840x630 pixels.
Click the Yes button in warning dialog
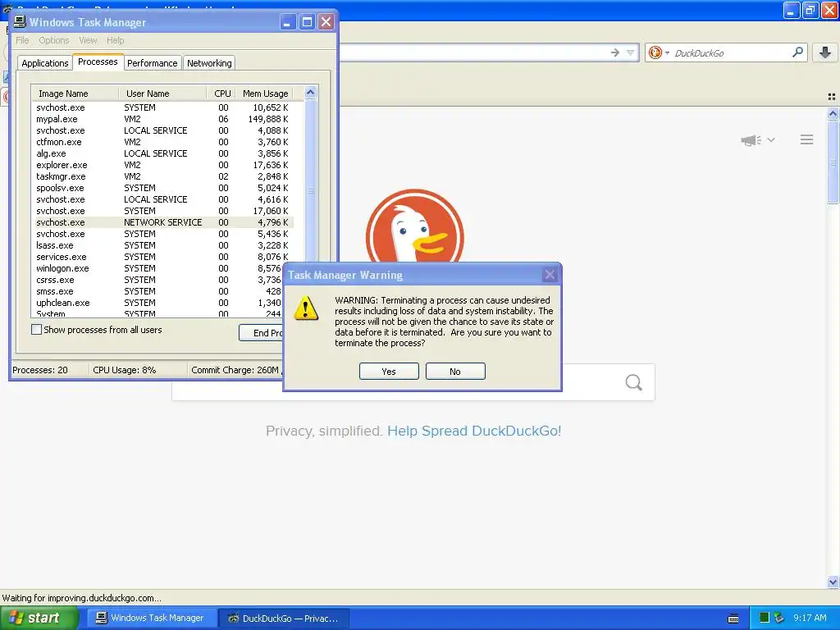pyautogui.click(x=389, y=372)
